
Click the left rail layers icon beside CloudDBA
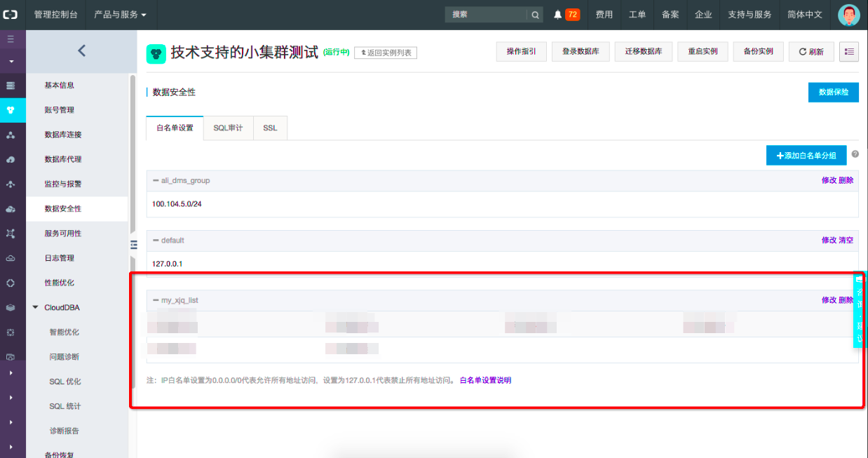tap(11, 307)
